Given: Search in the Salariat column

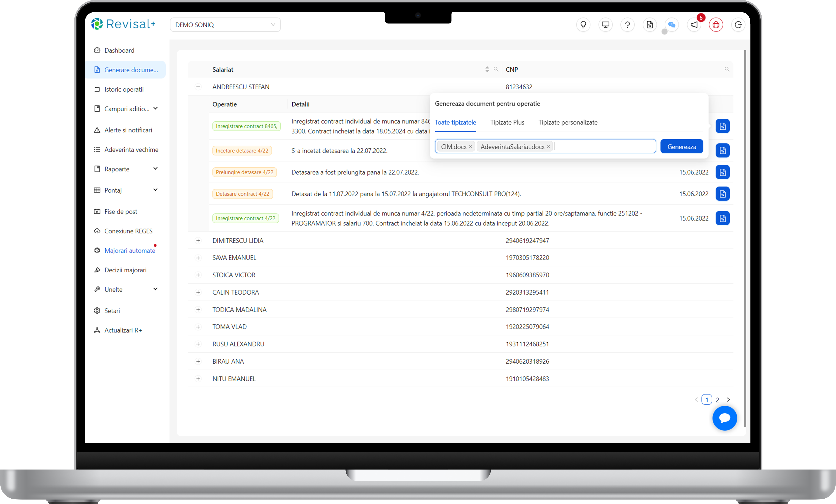Looking at the screenshot, I should pos(496,69).
